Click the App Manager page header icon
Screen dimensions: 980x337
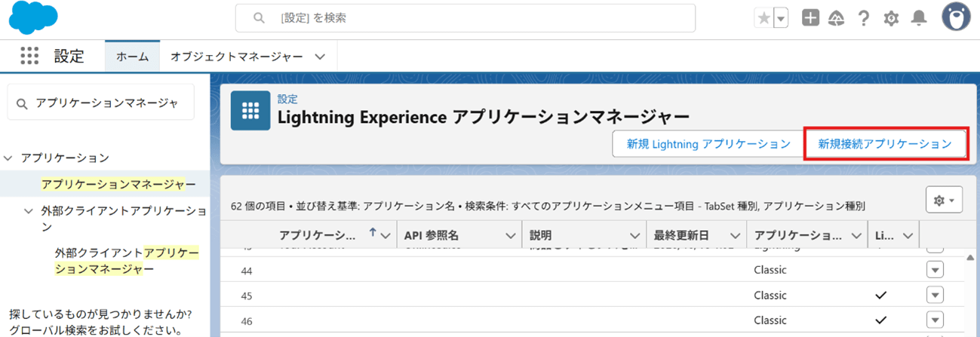(x=250, y=111)
